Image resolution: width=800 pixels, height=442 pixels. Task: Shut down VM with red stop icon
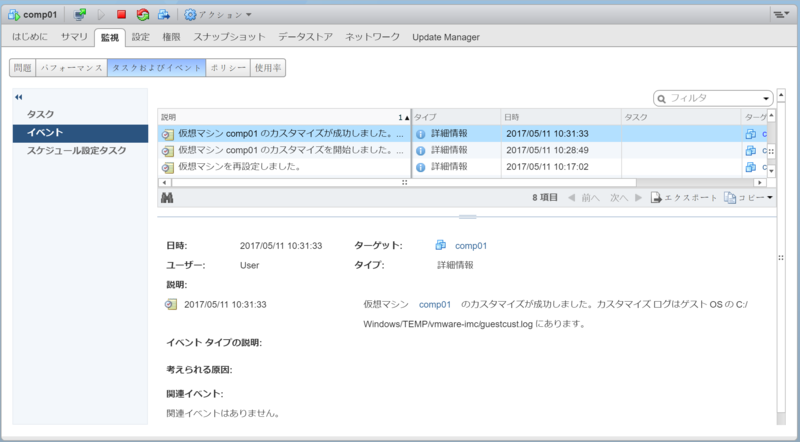click(121, 15)
